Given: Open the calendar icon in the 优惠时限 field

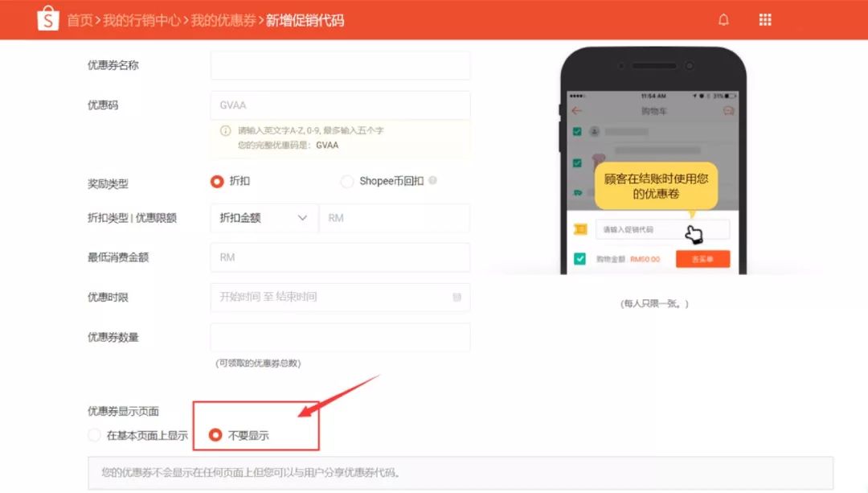Looking at the screenshot, I should pyautogui.click(x=457, y=297).
